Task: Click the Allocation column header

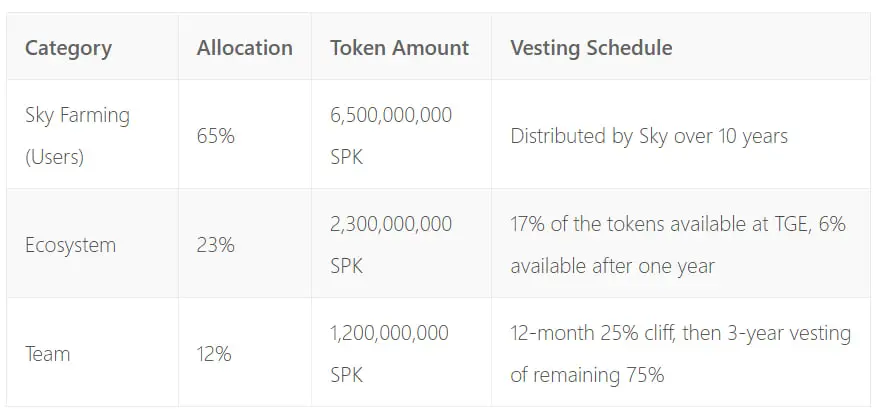Action: pyautogui.click(x=244, y=48)
